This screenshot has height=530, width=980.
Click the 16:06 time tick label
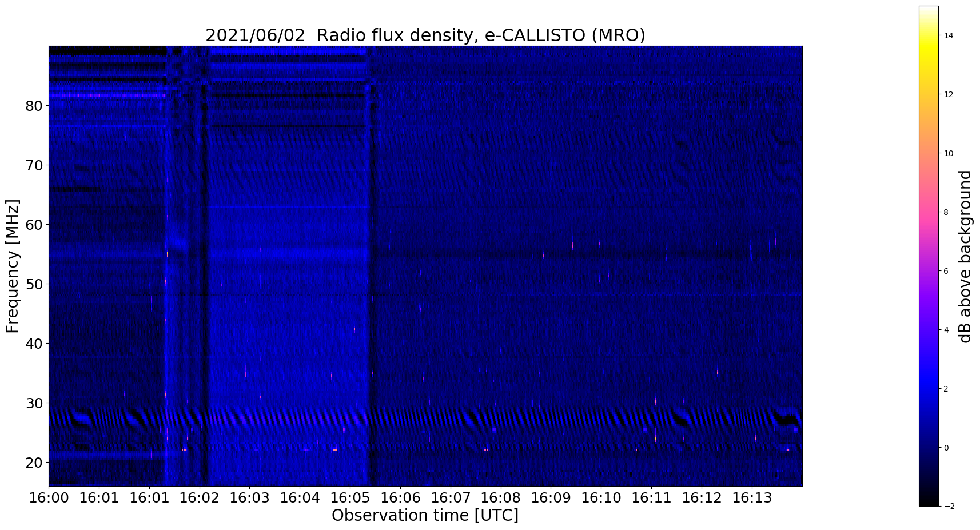coord(401,497)
